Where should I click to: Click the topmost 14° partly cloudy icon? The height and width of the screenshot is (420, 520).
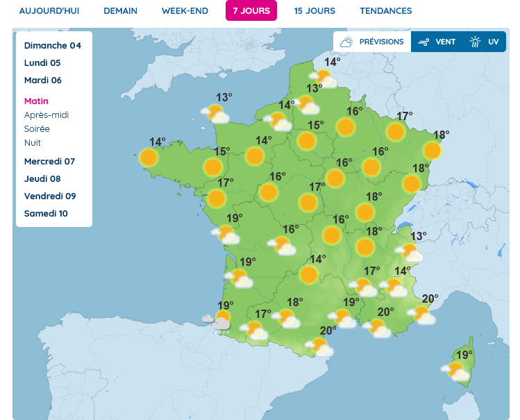click(324, 78)
